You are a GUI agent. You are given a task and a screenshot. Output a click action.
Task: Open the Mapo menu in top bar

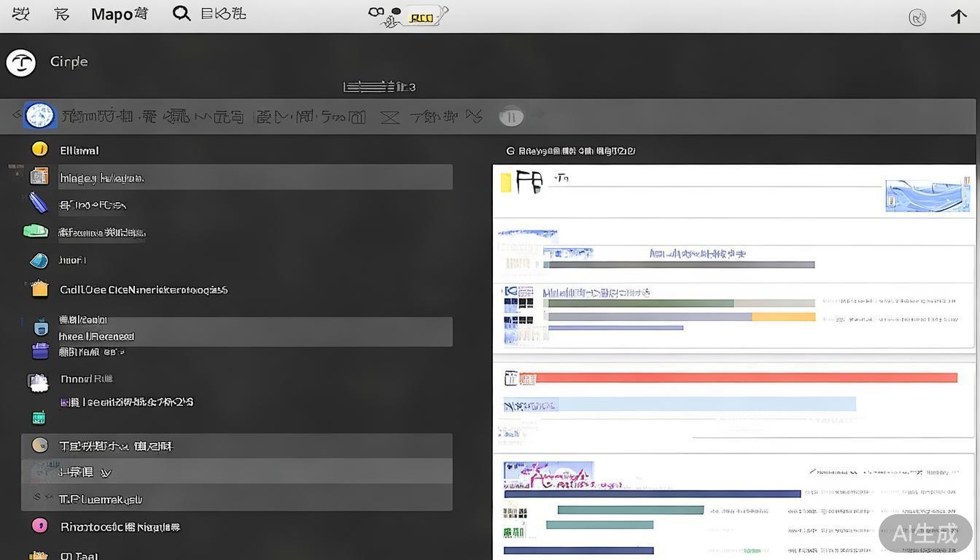(x=119, y=14)
